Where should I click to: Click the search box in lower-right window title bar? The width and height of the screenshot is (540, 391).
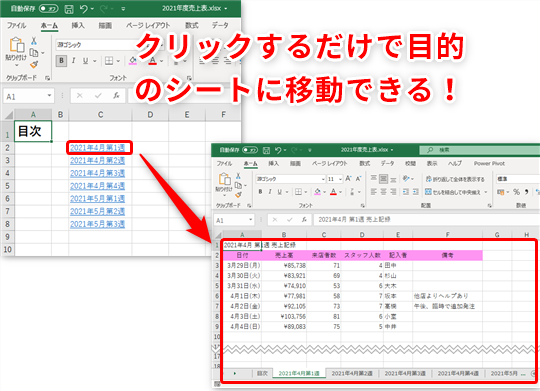click(x=479, y=150)
